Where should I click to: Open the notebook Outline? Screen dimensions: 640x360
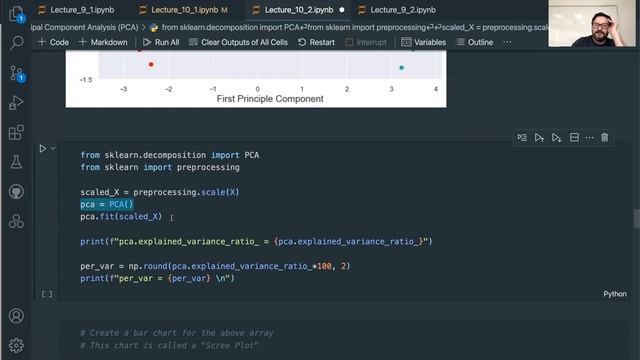[x=475, y=42]
